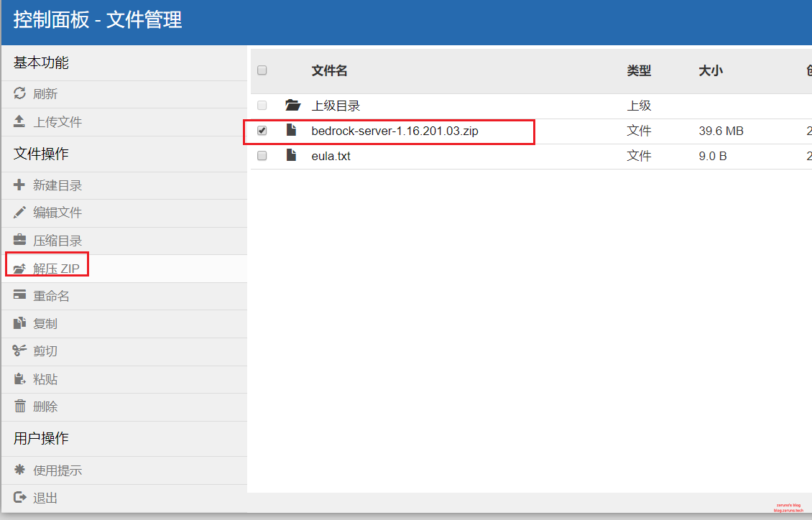The image size is (812, 520).
Task: Click the scissors icon for 剪切
Action: (19, 350)
